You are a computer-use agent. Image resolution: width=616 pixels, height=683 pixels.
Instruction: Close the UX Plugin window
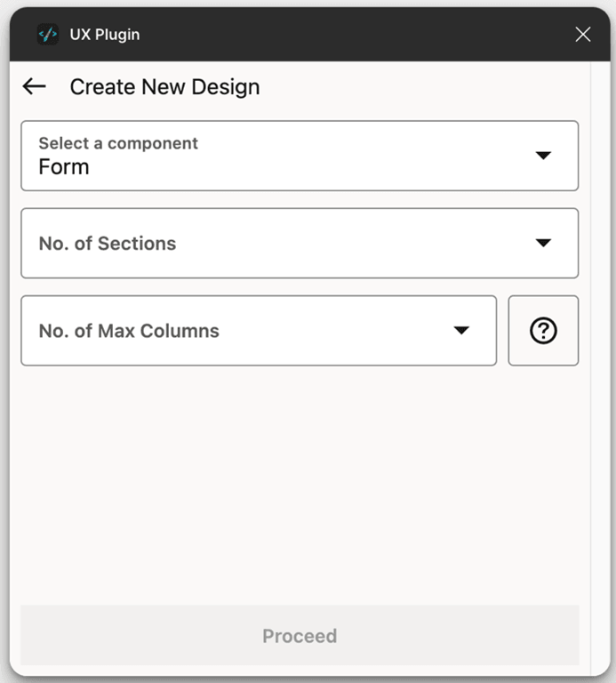(x=583, y=35)
